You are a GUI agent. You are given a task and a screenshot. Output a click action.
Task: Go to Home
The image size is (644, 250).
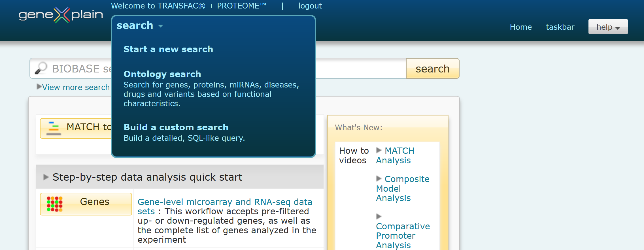[521, 27]
